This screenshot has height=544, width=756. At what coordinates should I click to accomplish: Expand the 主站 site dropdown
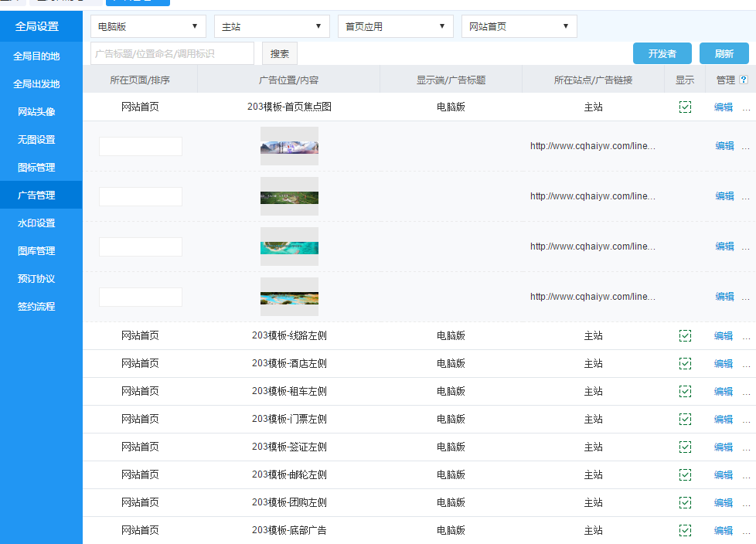pos(272,26)
